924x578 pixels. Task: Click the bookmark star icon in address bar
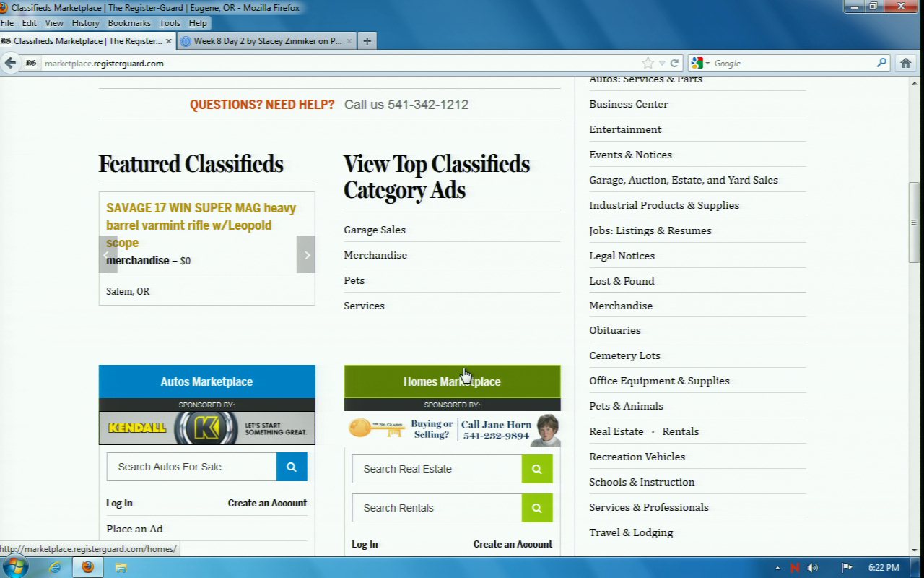(x=648, y=63)
